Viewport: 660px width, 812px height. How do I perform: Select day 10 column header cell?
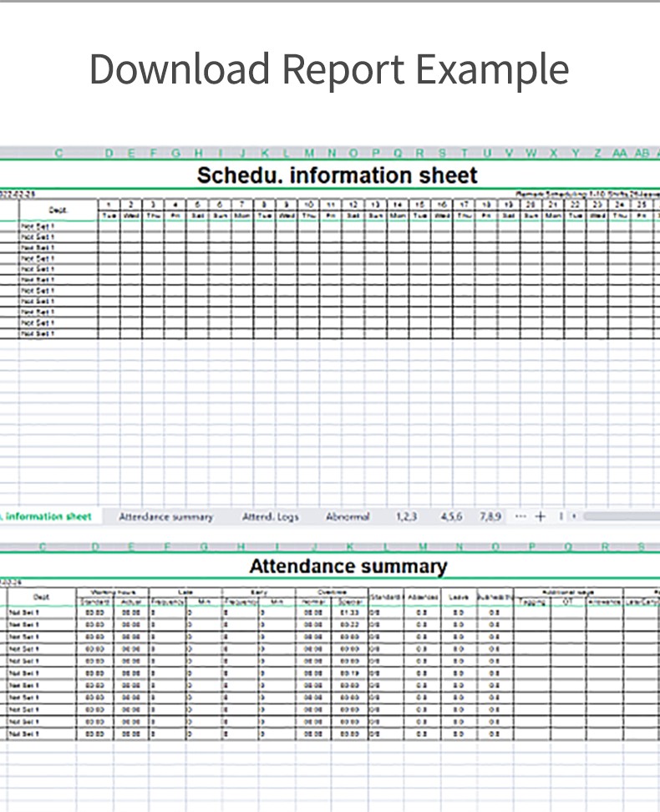point(308,204)
